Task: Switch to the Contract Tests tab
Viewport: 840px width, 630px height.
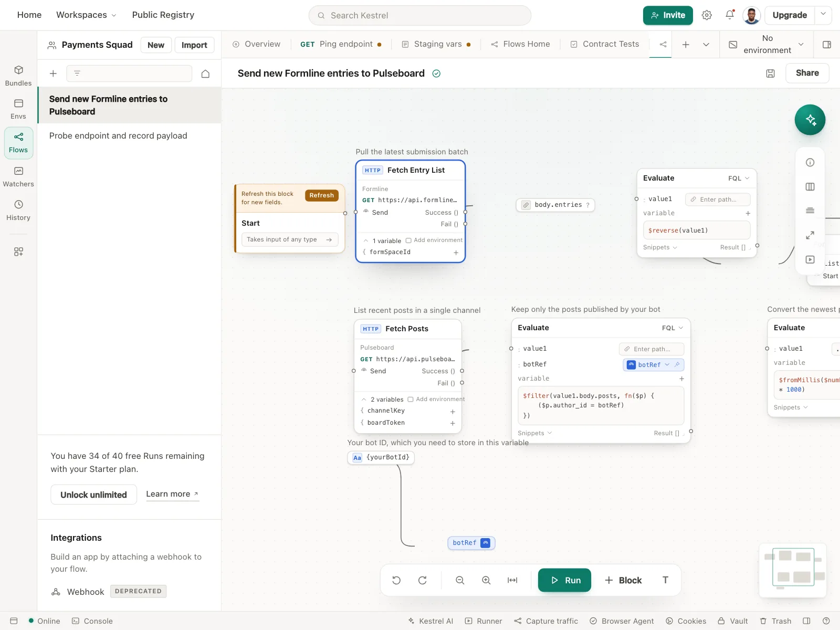Action: 605,45
